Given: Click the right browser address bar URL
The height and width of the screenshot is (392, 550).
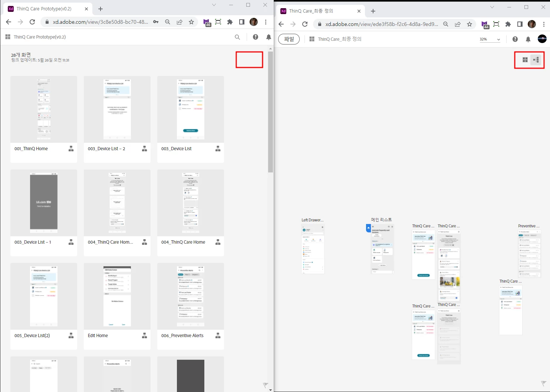Looking at the screenshot, I should [382, 24].
